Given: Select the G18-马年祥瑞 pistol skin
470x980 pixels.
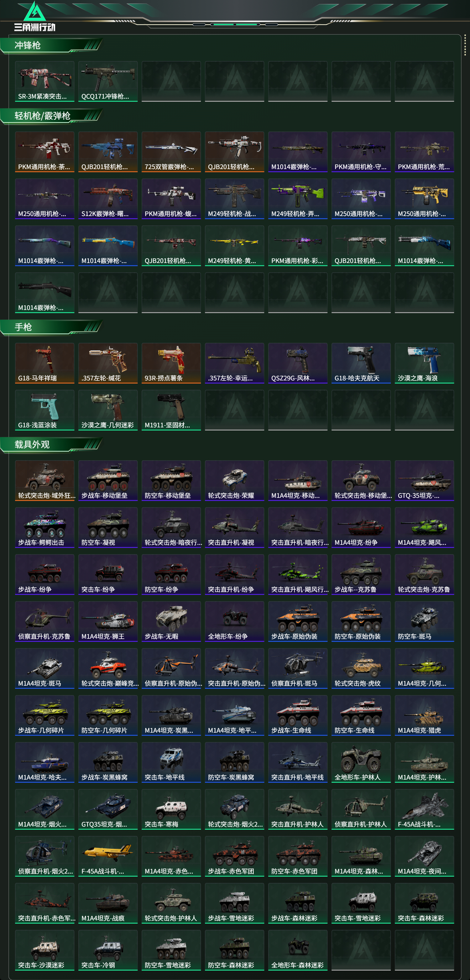Looking at the screenshot, I should [44, 363].
